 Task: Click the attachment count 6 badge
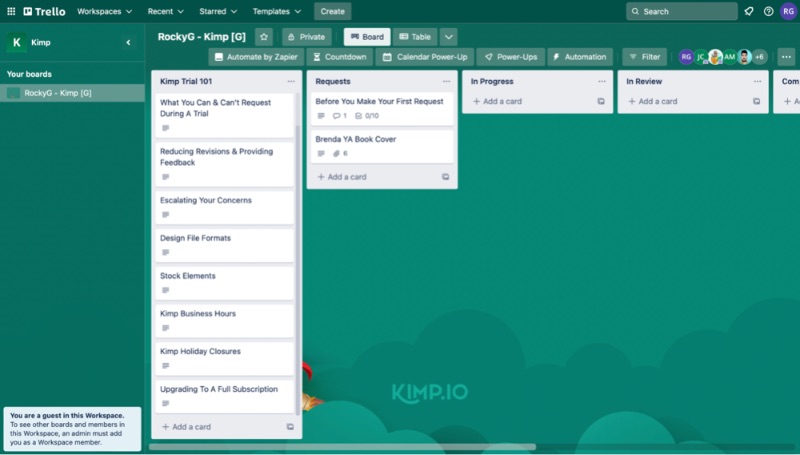(x=340, y=154)
